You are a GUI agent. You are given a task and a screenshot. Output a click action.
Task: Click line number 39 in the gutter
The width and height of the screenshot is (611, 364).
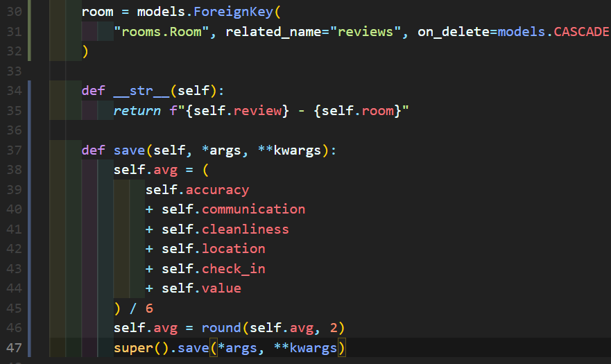pos(15,189)
